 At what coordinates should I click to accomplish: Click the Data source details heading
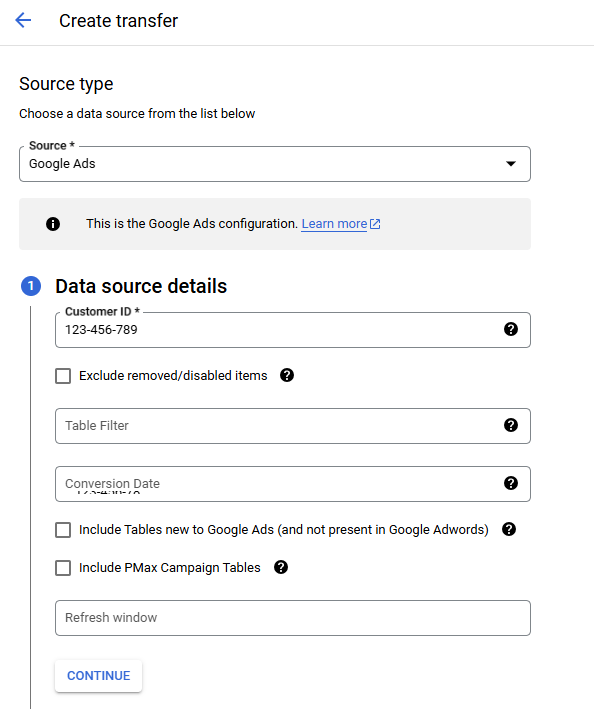141,286
